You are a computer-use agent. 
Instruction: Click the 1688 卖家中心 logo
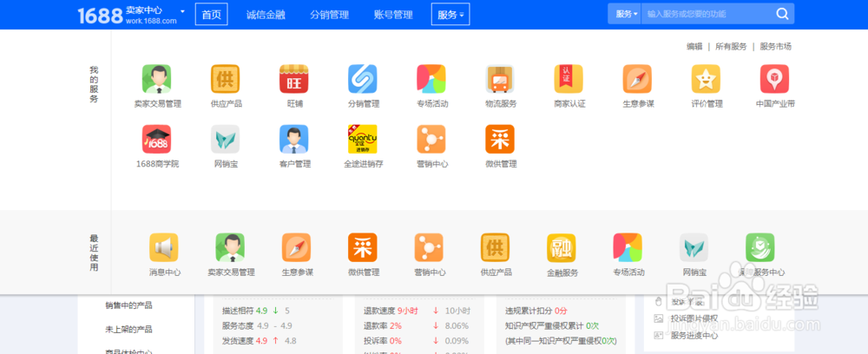click(x=127, y=15)
